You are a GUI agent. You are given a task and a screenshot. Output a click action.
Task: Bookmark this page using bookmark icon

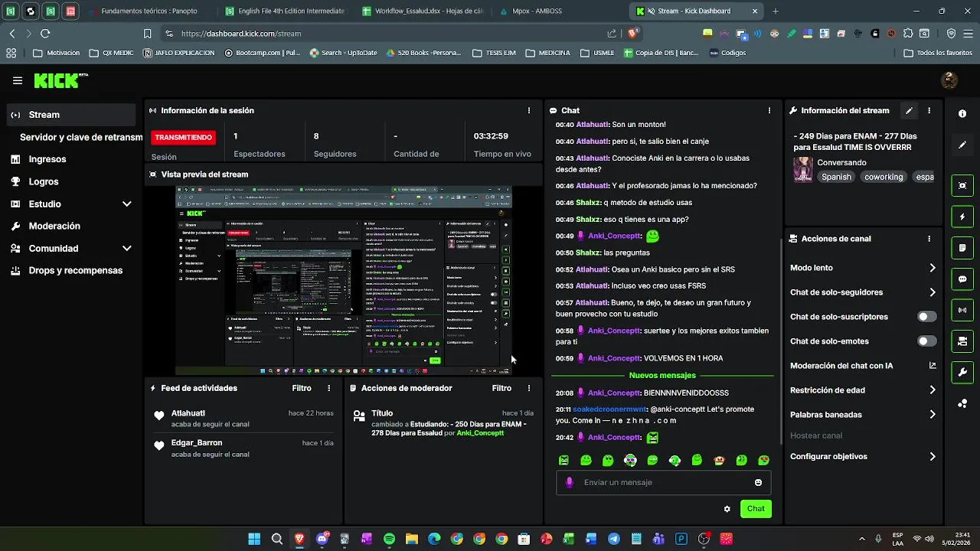147,33
